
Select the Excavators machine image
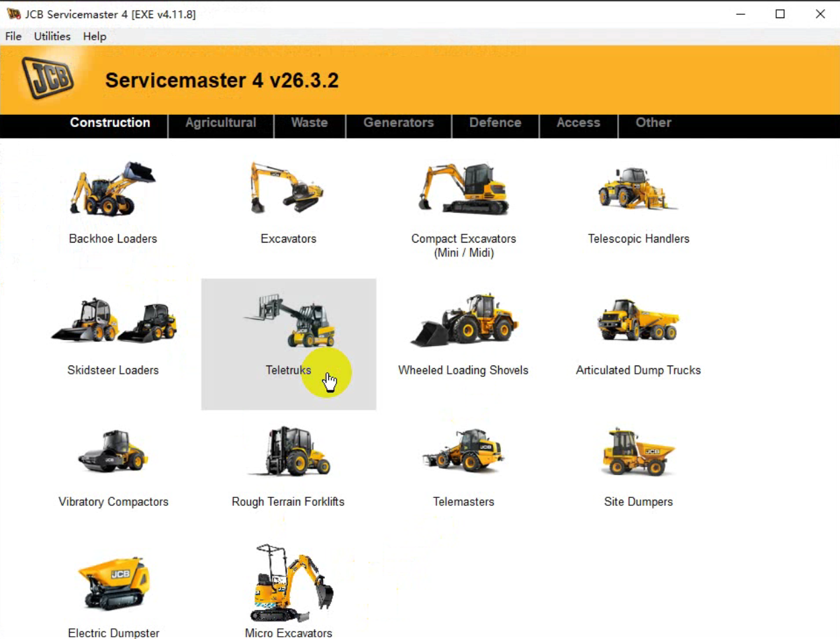[x=288, y=187]
